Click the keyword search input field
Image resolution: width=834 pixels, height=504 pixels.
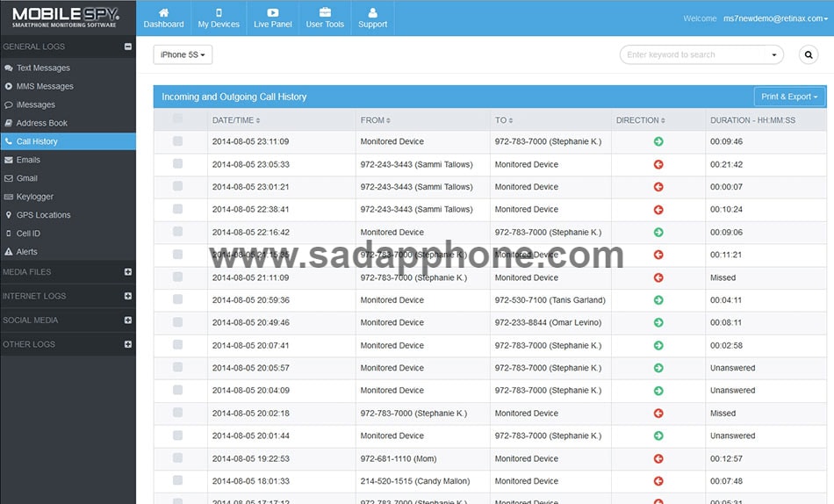[x=694, y=54]
